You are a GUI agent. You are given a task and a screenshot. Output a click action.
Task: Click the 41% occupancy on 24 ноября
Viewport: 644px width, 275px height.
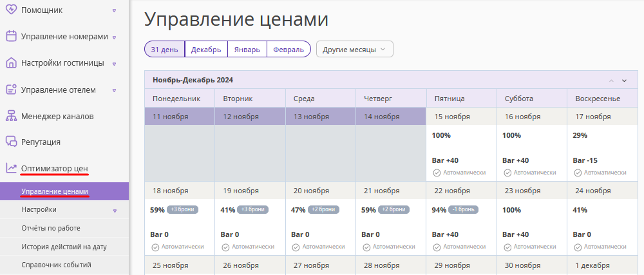tap(580, 210)
